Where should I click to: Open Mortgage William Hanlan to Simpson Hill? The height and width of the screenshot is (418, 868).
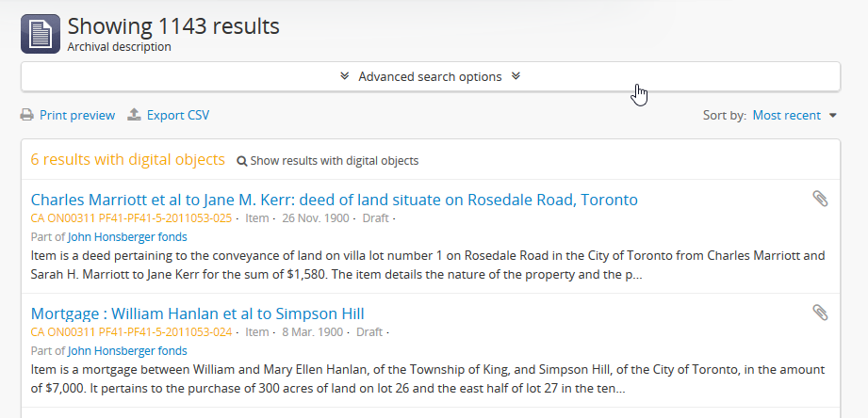coord(197,313)
